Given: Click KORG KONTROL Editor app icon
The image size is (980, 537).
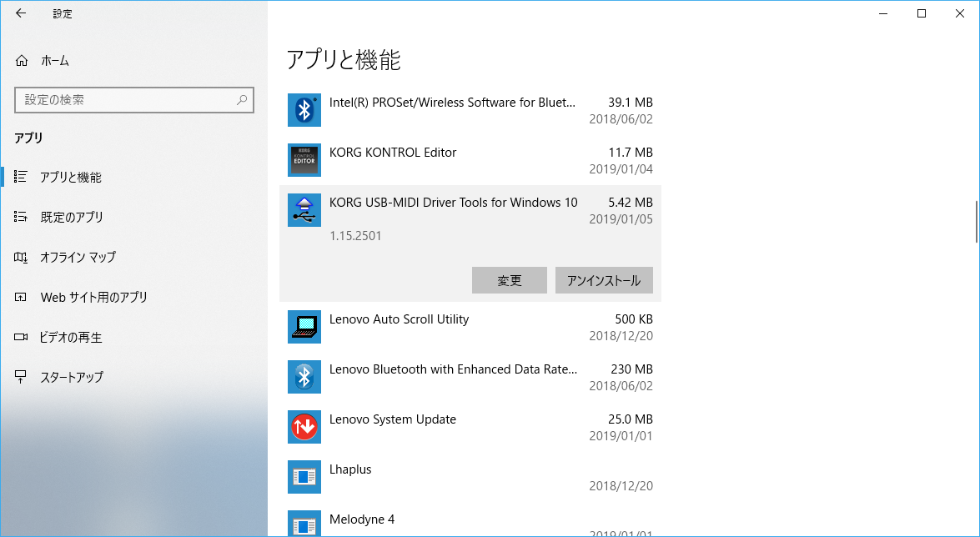Looking at the screenshot, I should click(304, 160).
